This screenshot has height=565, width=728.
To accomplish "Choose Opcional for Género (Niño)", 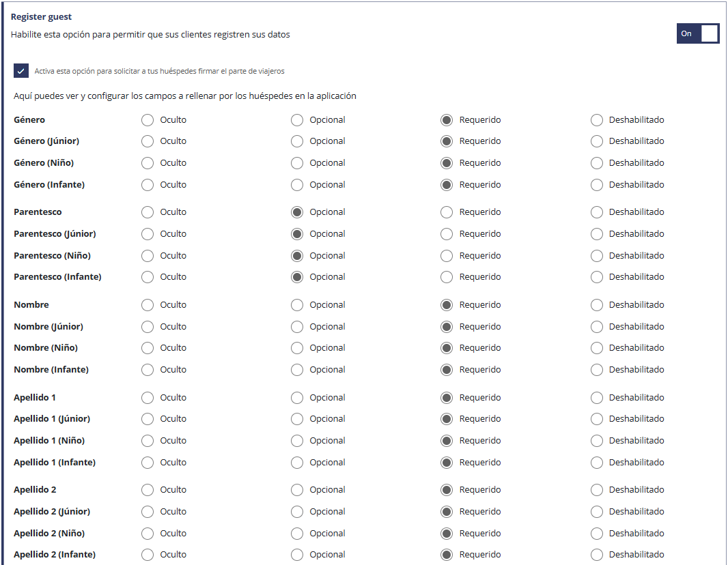I will [297, 163].
